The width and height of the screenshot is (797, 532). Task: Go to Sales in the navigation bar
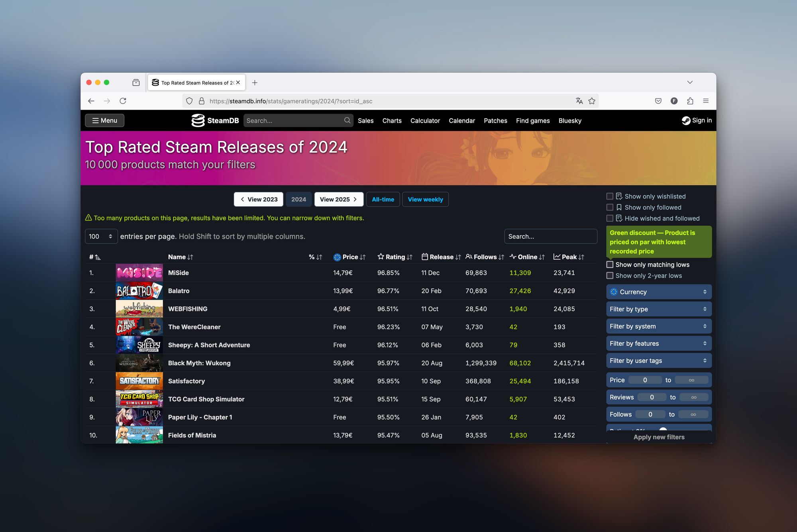365,121
